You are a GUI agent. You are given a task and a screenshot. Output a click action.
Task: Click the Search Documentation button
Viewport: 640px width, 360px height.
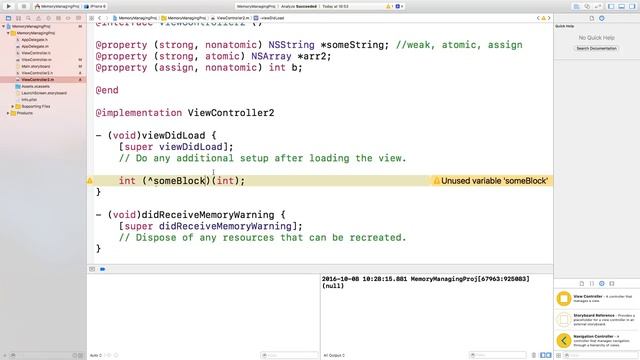coord(596,48)
